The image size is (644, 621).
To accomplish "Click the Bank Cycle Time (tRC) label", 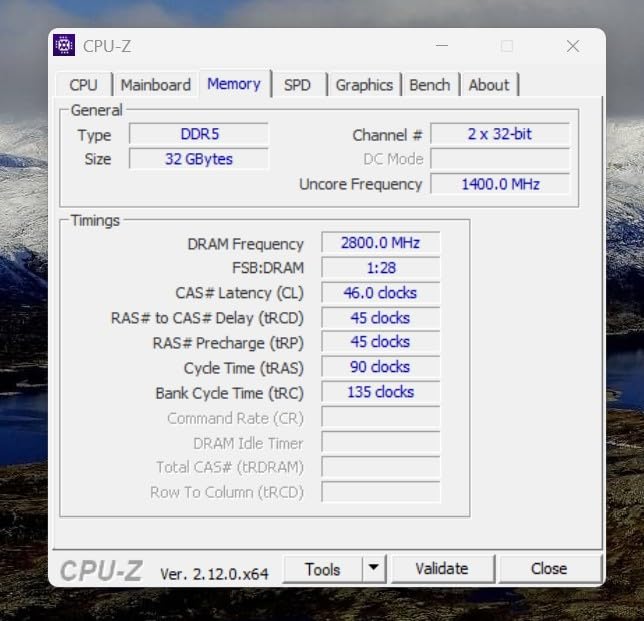I will tap(230, 393).
